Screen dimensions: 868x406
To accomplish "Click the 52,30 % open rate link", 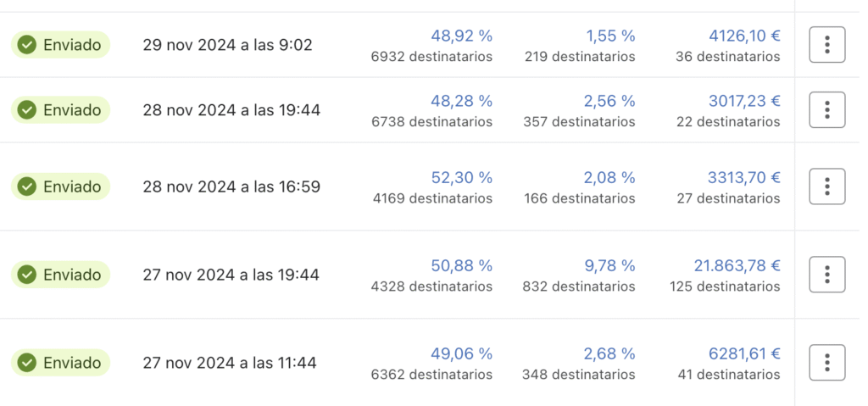I will (461, 177).
